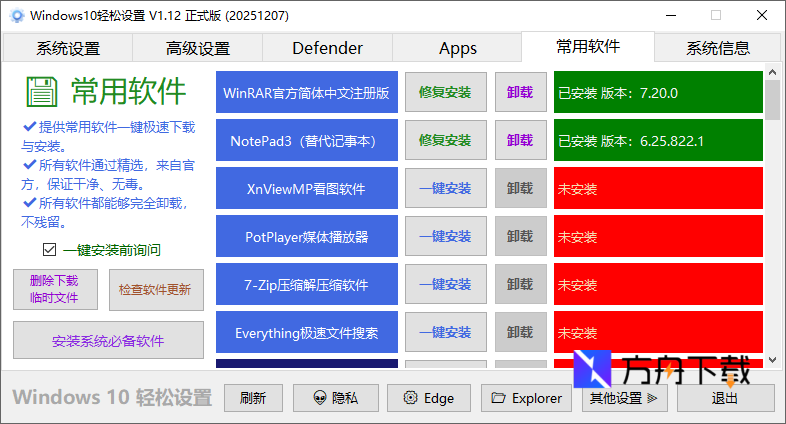Viewport: 786px width, 424px height.
Task: Close the Windows10轻松设置 window
Action: [x=762, y=16]
